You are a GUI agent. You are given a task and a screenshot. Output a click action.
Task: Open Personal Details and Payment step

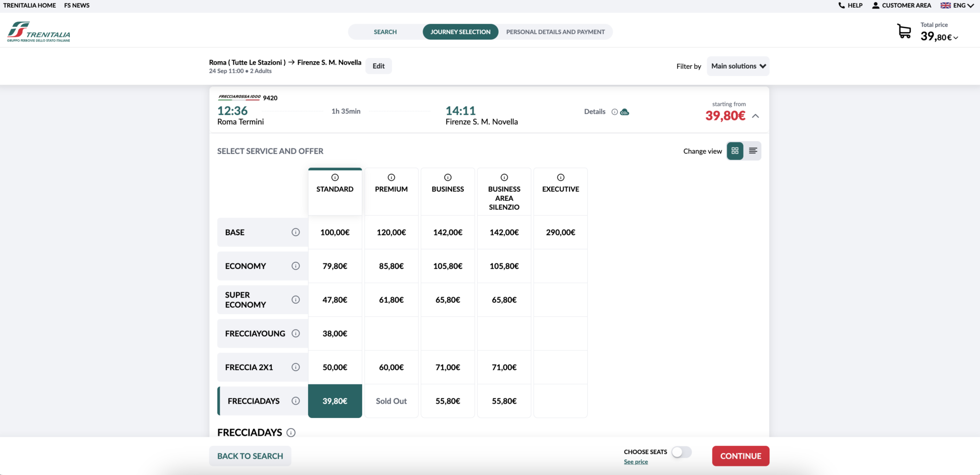point(555,32)
